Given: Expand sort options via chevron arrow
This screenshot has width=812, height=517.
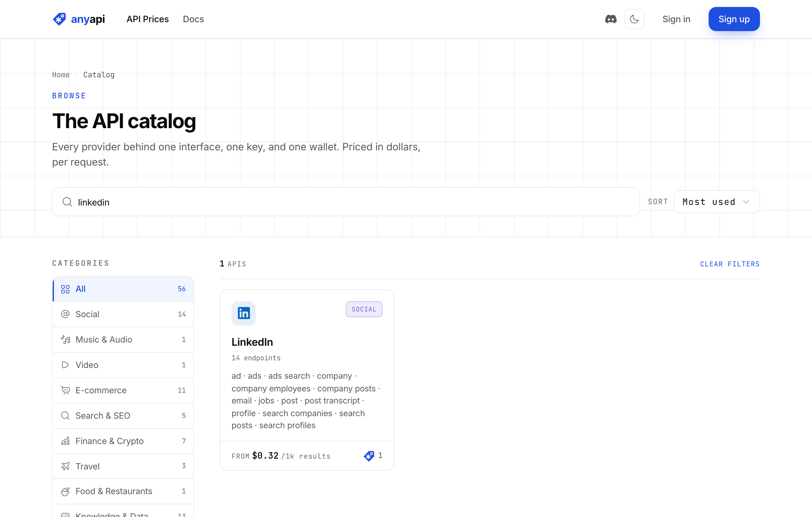Looking at the screenshot, I should (x=746, y=202).
